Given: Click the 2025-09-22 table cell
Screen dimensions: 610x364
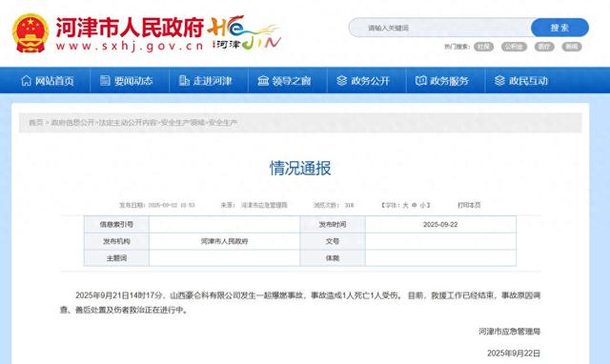Looking at the screenshot, I should coord(440,224).
